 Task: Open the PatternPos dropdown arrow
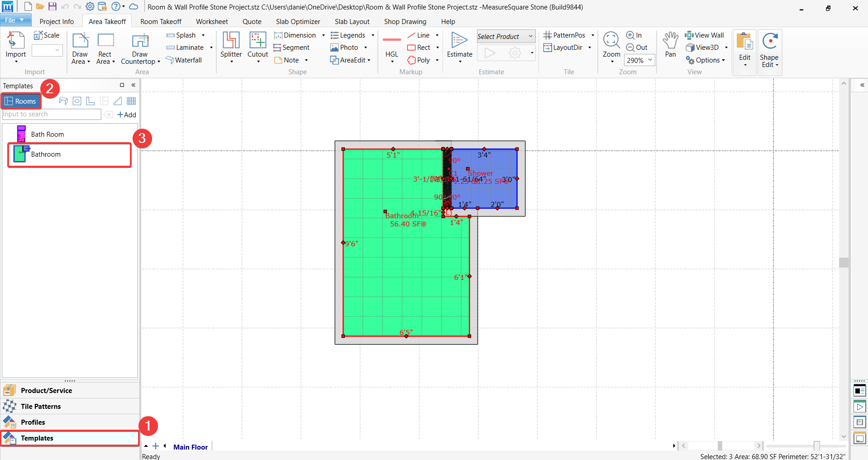coord(592,35)
